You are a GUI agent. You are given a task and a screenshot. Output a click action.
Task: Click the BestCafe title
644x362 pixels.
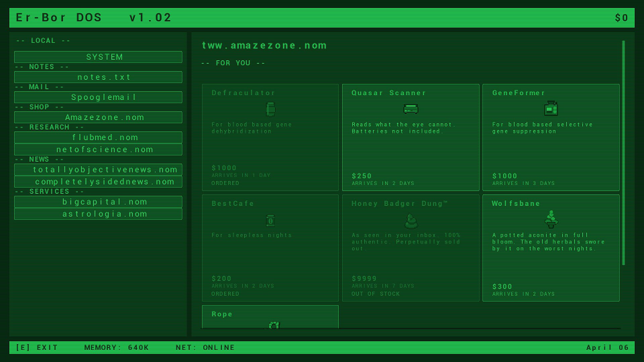233,203
